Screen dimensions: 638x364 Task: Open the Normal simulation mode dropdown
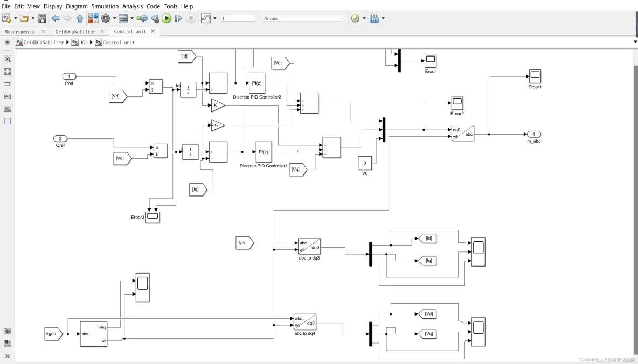pos(303,18)
